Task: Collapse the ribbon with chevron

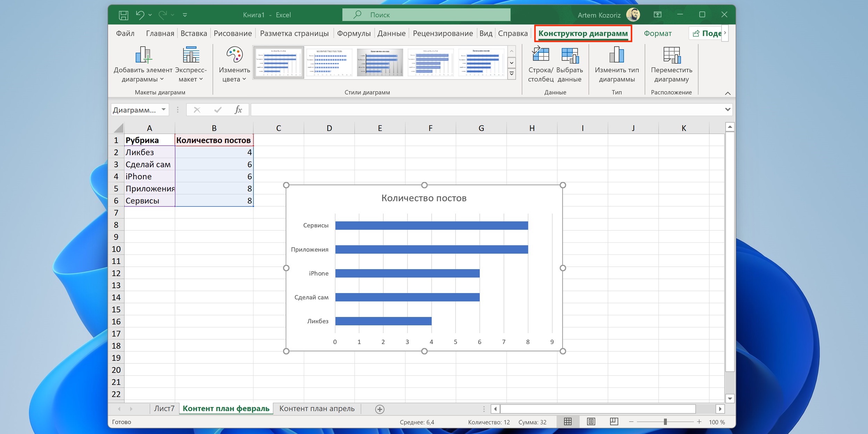Action: pyautogui.click(x=728, y=93)
